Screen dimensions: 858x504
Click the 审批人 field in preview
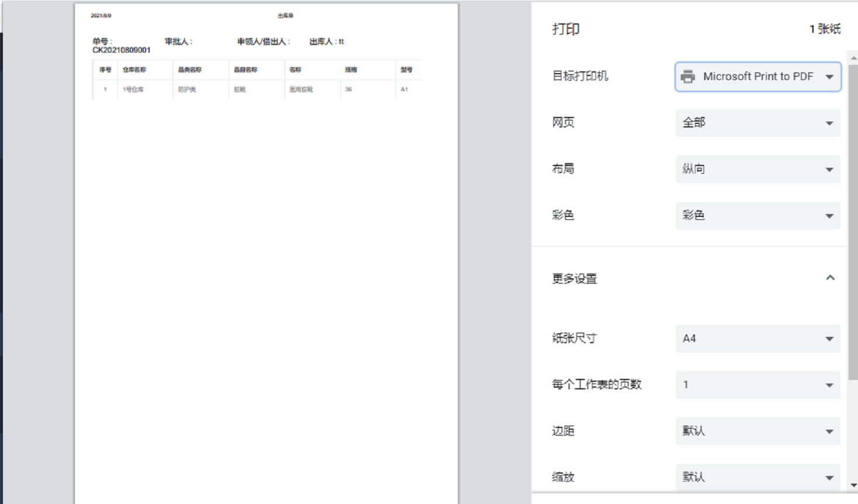click(x=178, y=42)
